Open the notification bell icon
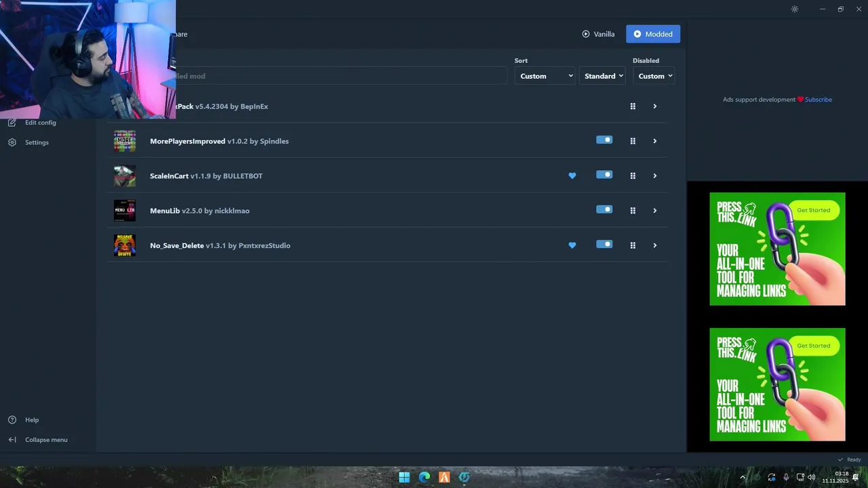This screenshot has height=488, width=868. pyautogui.click(x=856, y=477)
